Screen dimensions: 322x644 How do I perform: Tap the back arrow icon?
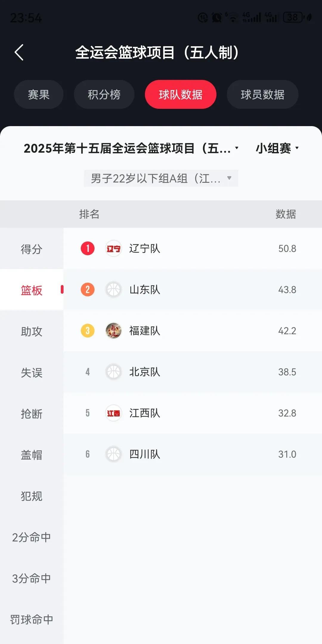click(x=19, y=52)
